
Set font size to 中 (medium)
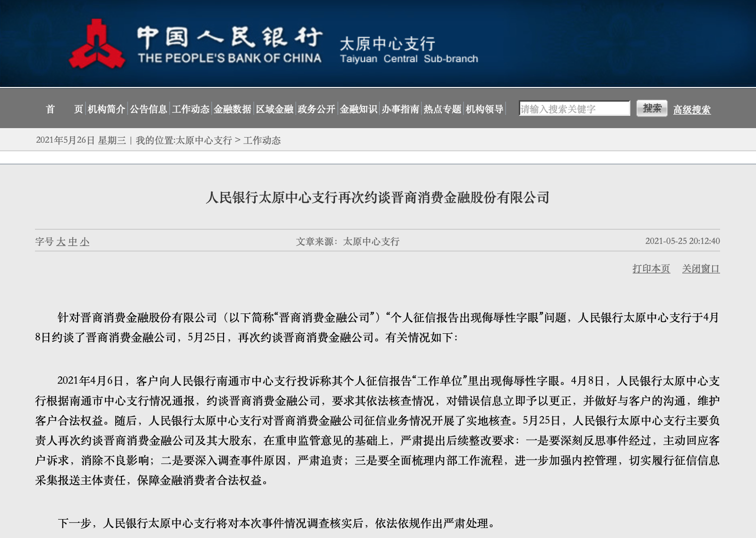(x=73, y=242)
